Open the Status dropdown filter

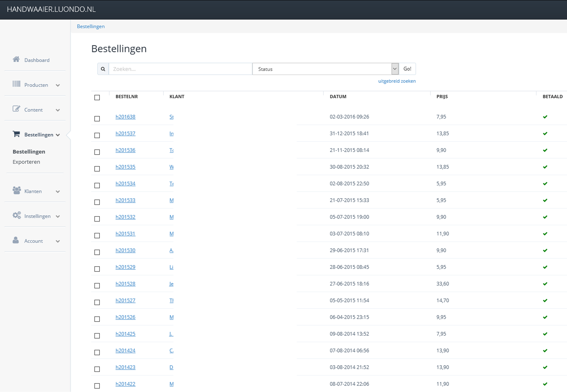pyautogui.click(x=325, y=69)
